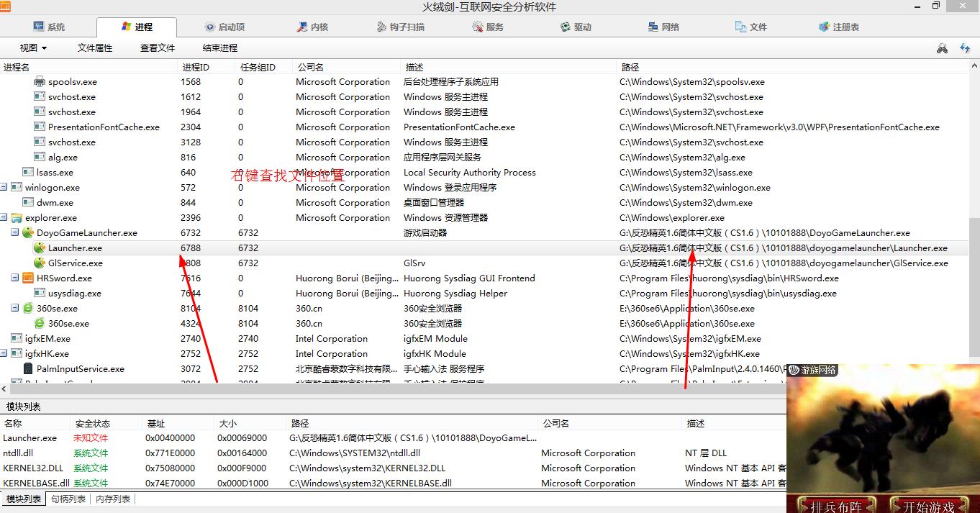The width and height of the screenshot is (980, 513).
Task: Open the 视图 dropdown menu
Action: (x=33, y=48)
